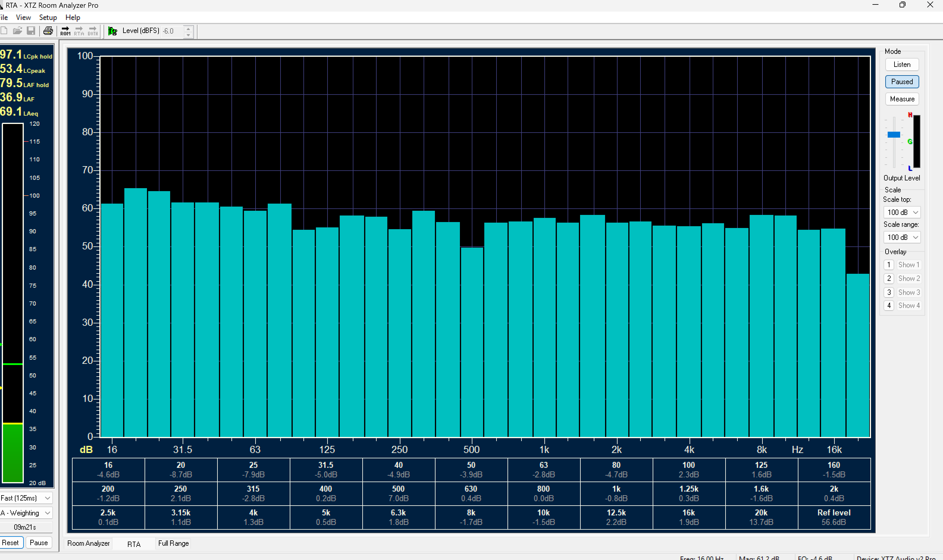Click the new document toolbar icon
This screenshot has height=560, width=943.
4,31
